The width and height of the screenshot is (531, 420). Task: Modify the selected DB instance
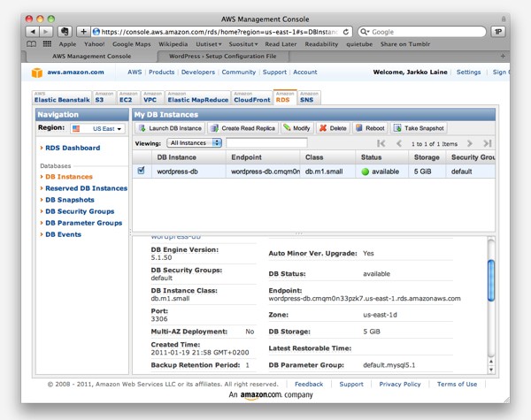pos(297,128)
